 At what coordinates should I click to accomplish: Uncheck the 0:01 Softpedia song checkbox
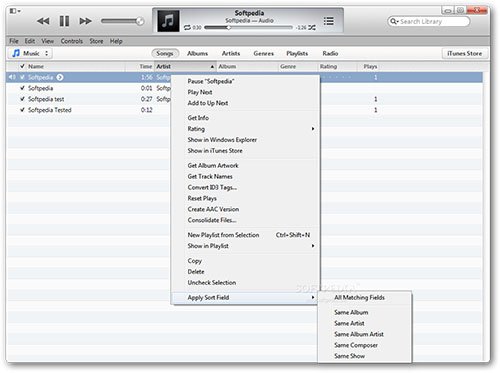click(x=22, y=88)
